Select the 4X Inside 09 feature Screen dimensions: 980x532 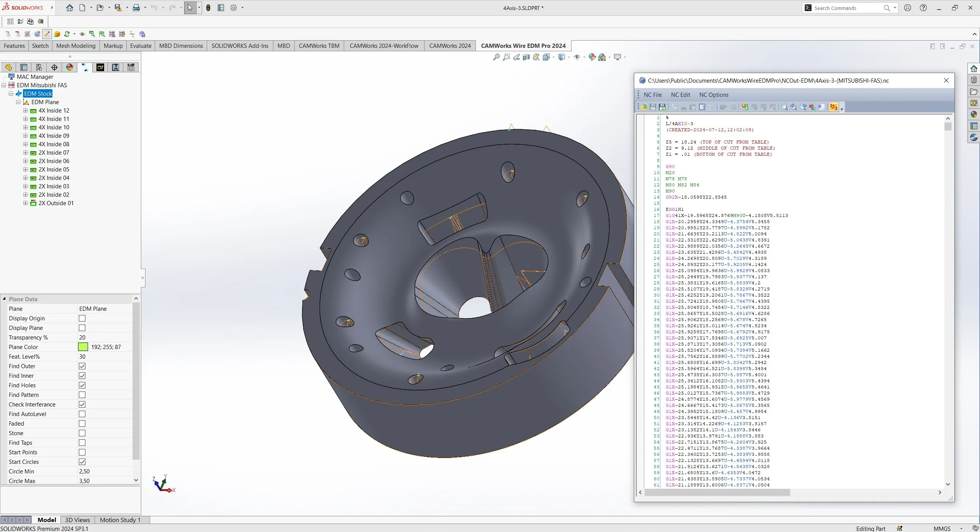(x=54, y=136)
